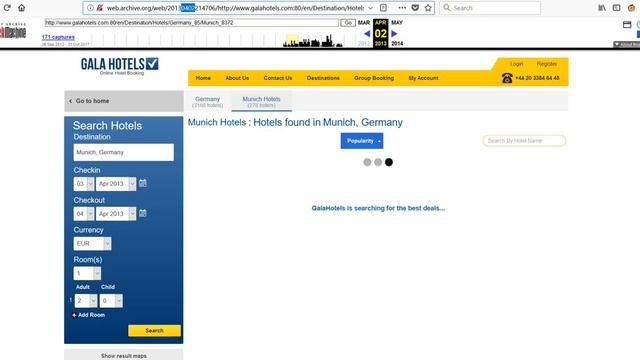The image size is (640, 360).
Task: Click the capture histogram on timeline
Action: click(x=313, y=41)
